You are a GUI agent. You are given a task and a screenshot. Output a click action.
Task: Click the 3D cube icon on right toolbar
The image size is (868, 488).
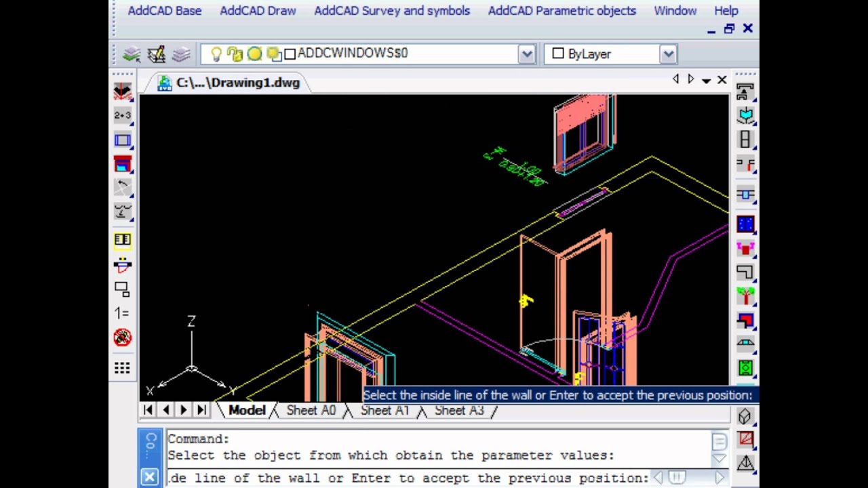745,416
